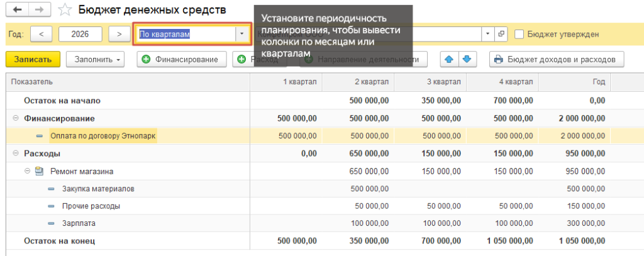
Task: Toggle the Бюджет утвержден checkbox
Action: (x=519, y=34)
